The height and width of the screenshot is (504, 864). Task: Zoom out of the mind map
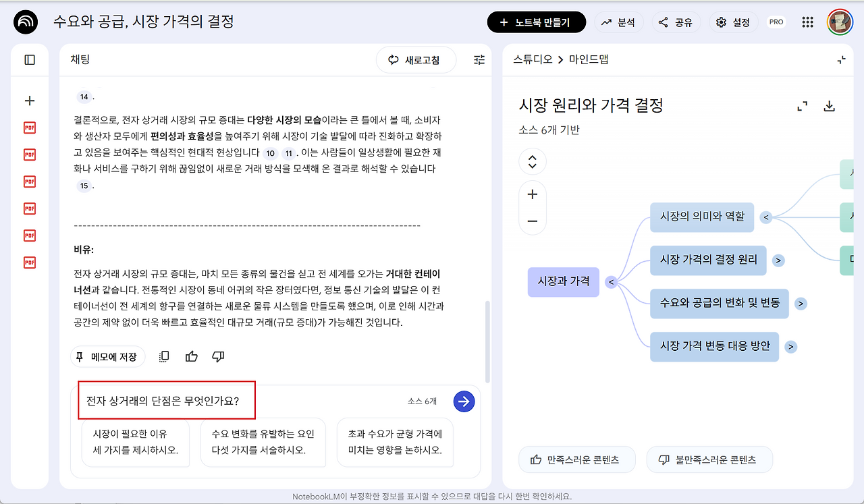(533, 221)
